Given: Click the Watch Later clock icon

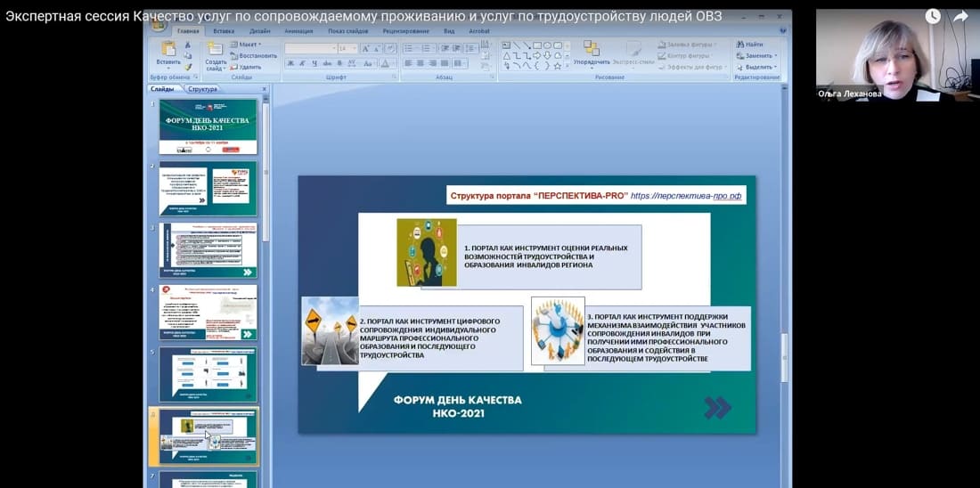Looking at the screenshot, I should 932,16.
